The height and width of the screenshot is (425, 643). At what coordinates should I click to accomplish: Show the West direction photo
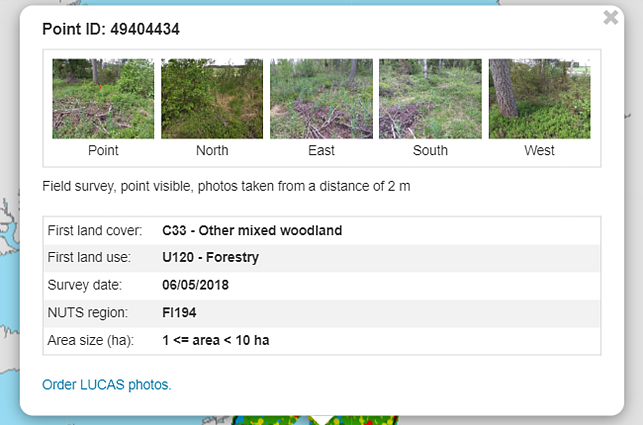tap(539, 98)
